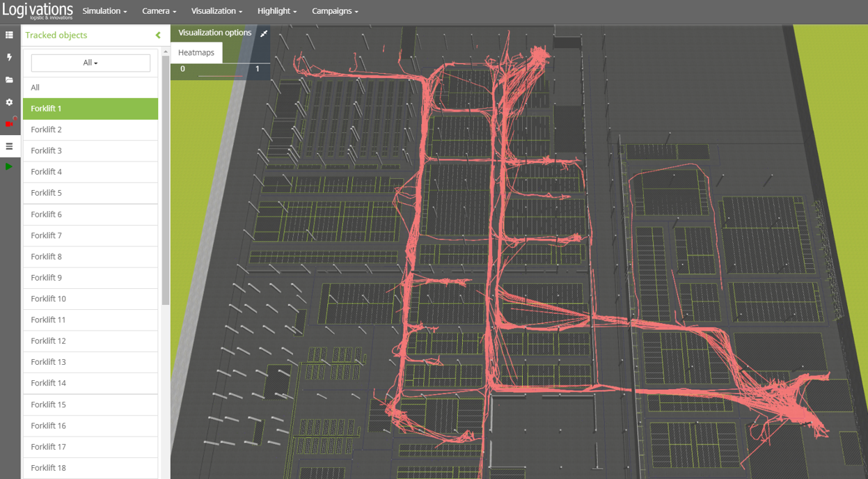Open the Camera menu
This screenshot has width=868, height=479.
coord(159,11)
